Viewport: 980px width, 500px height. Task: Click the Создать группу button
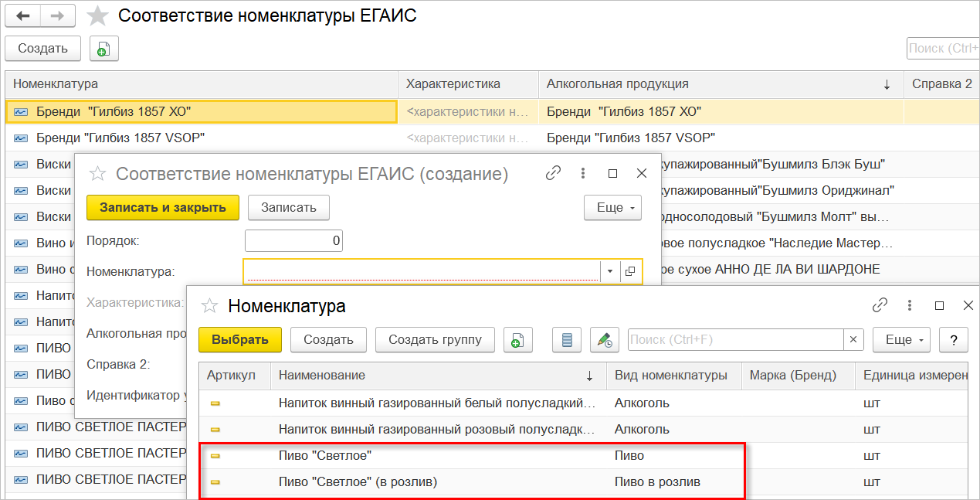point(435,339)
